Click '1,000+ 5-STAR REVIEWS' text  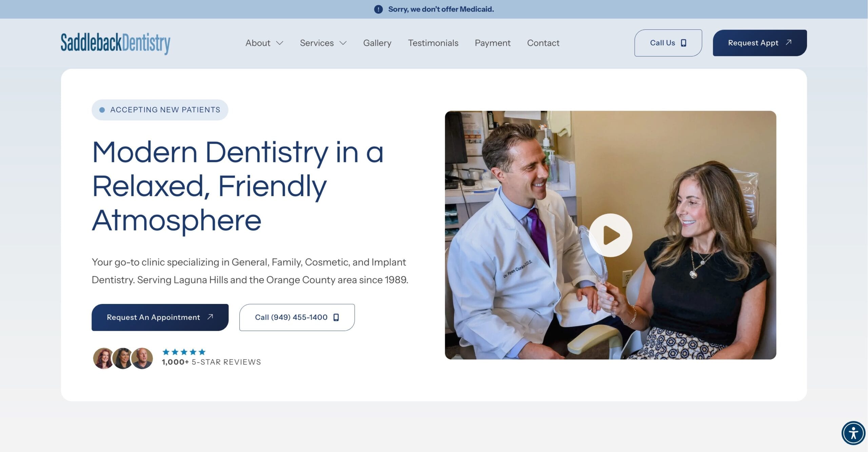point(211,362)
